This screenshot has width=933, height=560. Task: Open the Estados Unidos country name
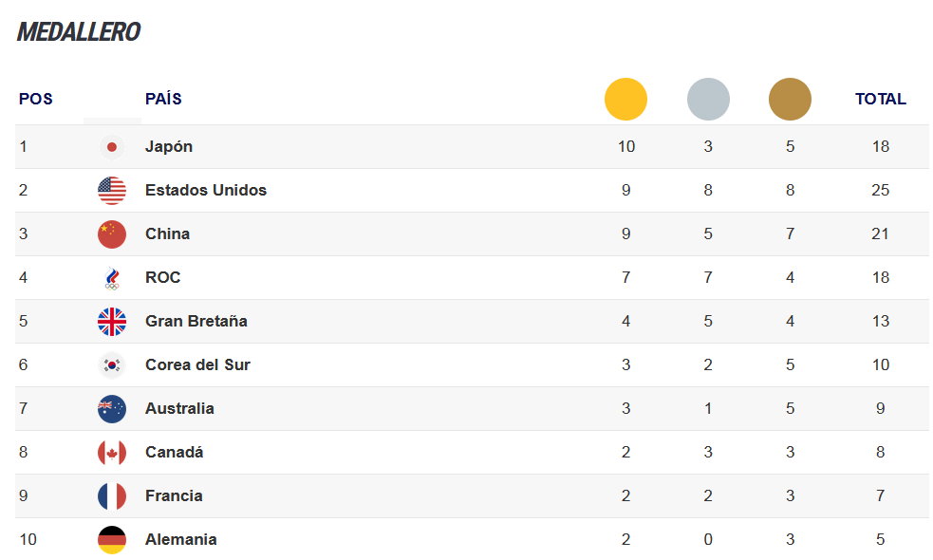tap(206, 190)
